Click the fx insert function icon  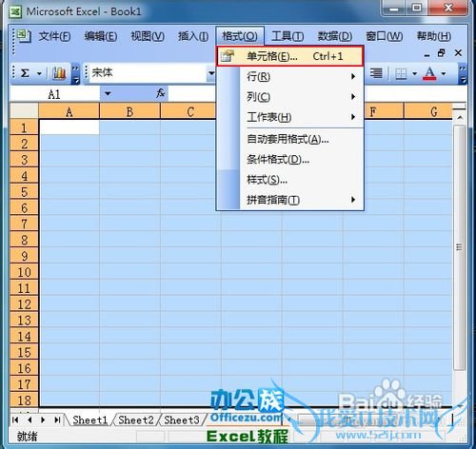160,93
